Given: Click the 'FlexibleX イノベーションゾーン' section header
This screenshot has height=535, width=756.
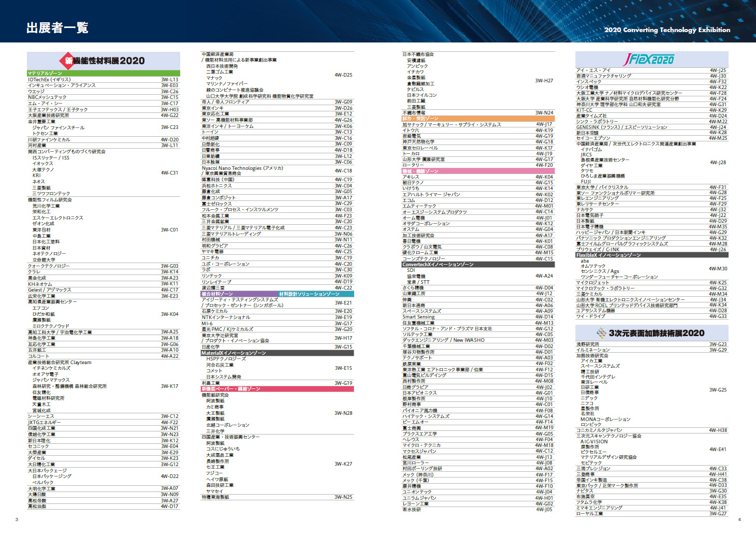Looking at the screenshot, I should (652, 255).
